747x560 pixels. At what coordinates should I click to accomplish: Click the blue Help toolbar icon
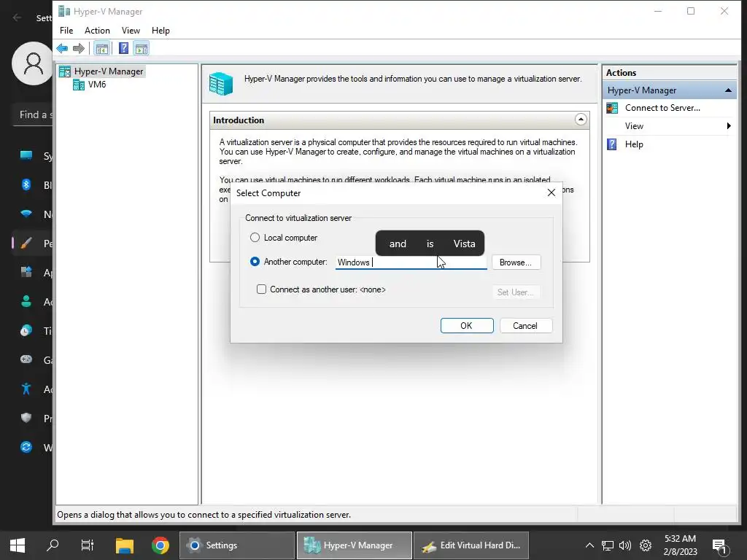[123, 48]
